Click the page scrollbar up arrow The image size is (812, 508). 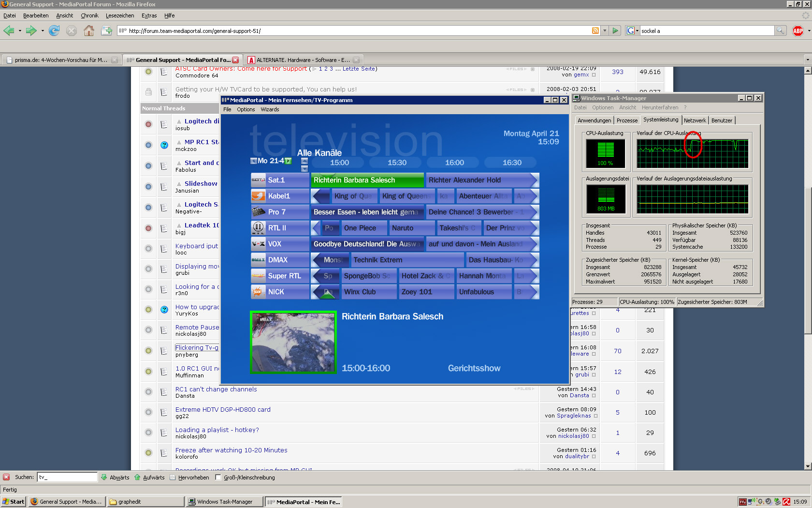(x=808, y=70)
